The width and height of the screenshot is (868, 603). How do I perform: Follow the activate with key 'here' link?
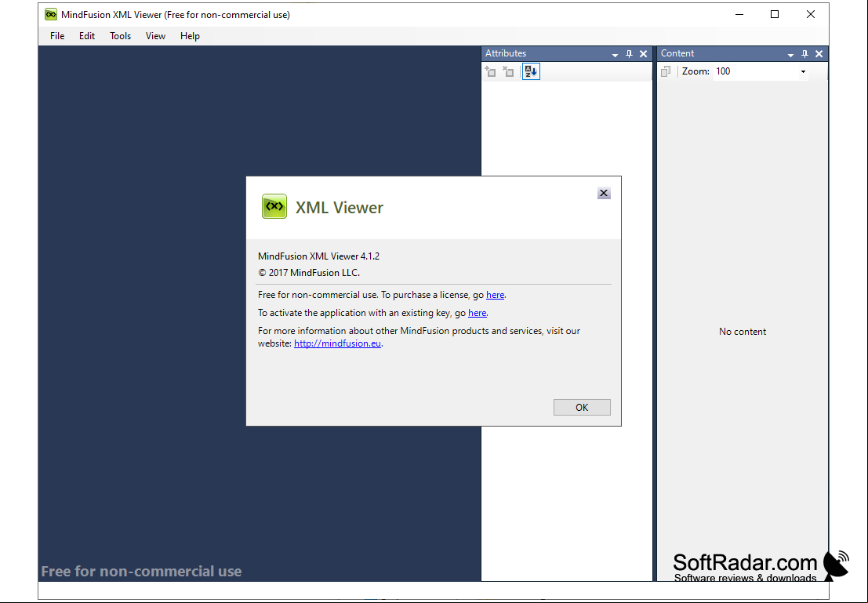point(478,313)
